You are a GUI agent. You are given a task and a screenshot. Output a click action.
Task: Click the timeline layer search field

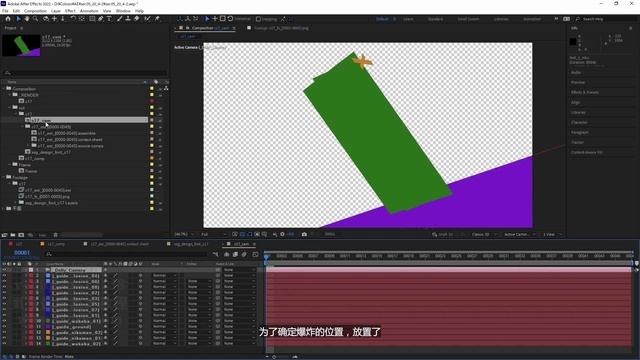coord(127,254)
